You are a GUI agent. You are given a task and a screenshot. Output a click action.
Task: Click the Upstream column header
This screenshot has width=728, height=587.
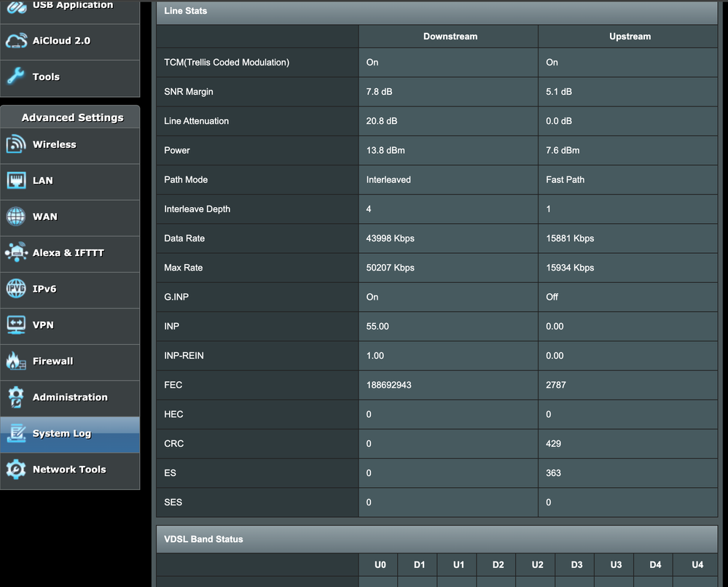pyautogui.click(x=630, y=36)
